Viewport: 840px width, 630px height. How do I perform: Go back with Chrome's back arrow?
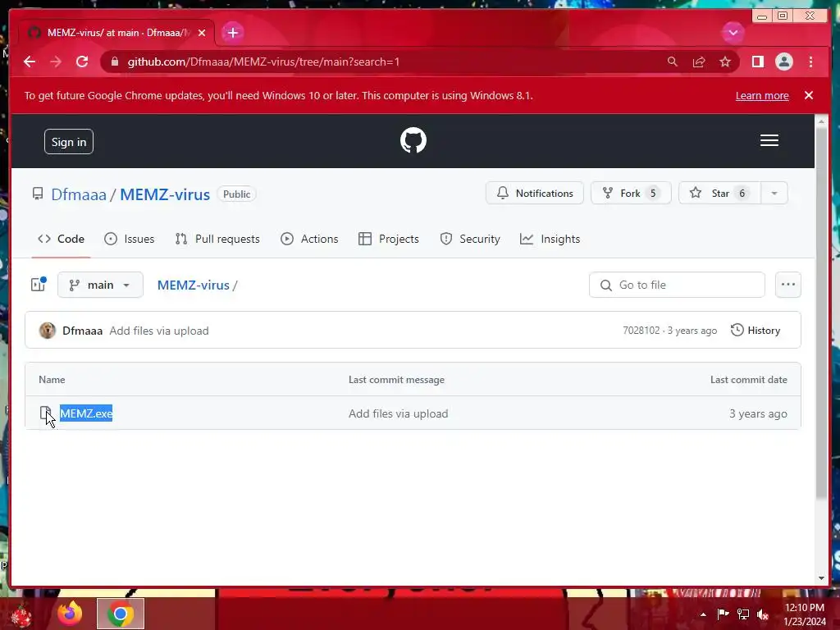click(x=30, y=62)
